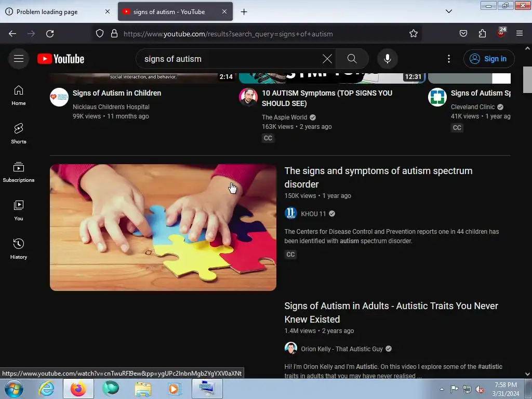The image size is (532, 399).
Task: Click the 2:14 video thumbnail
Action: 142,78
